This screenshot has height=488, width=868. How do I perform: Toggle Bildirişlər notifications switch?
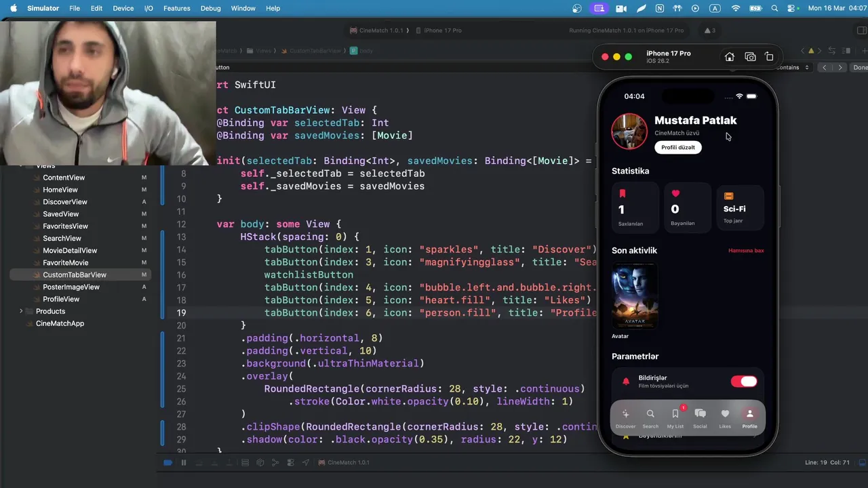(x=744, y=382)
